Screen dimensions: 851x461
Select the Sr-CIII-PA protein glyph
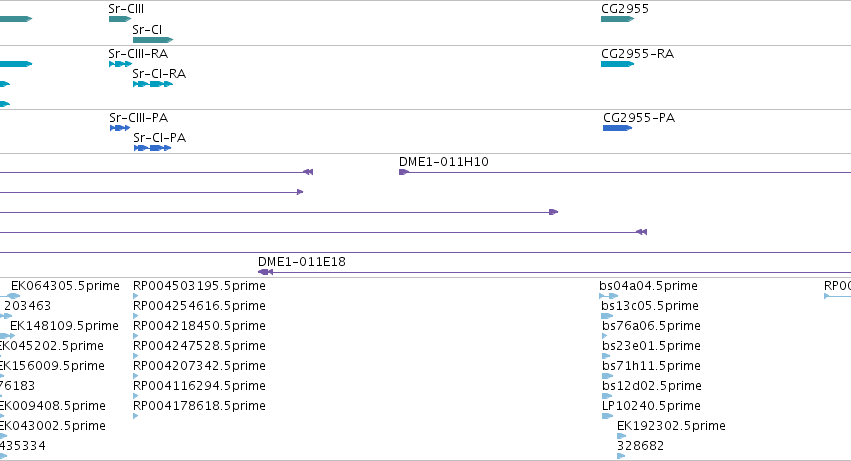pyautogui.click(x=120, y=128)
